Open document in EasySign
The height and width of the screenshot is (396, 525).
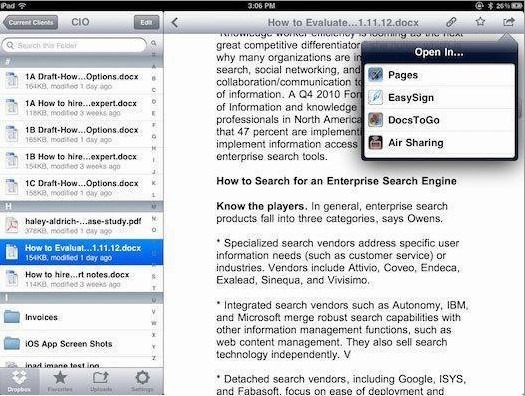coord(439,97)
